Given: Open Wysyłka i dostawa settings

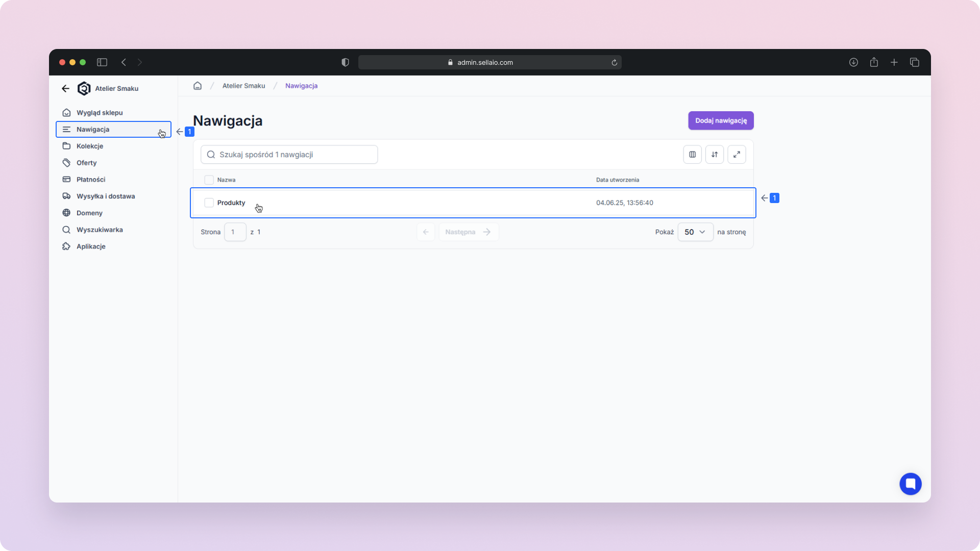Looking at the screenshot, I should click(x=106, y=196).
